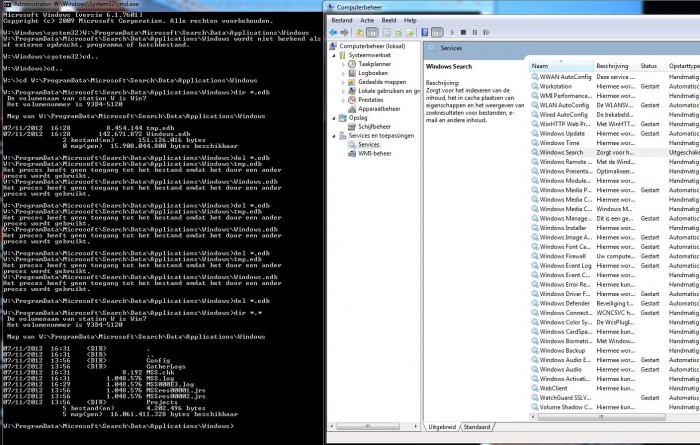The width and height of the screenshot is (700, 445).
Task: Click the Back arrow in toolbar
Action: pyautogui.click(x=334, y=32)
